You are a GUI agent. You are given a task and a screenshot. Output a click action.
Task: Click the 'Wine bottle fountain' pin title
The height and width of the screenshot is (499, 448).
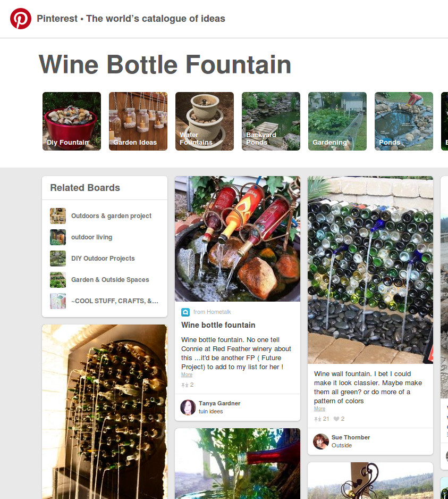(218, 325)
